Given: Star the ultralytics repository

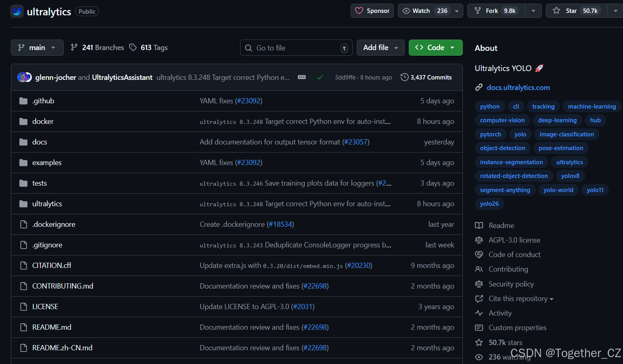Looking at the screenshot, I should pyautogui.click(x=577, y=11).
